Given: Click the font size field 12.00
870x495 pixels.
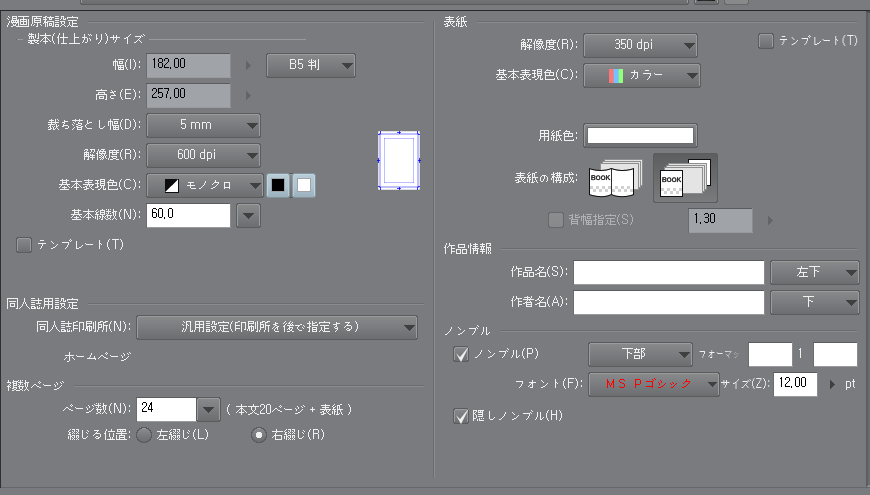Looking at the screenshot, I should pos(796,384).
